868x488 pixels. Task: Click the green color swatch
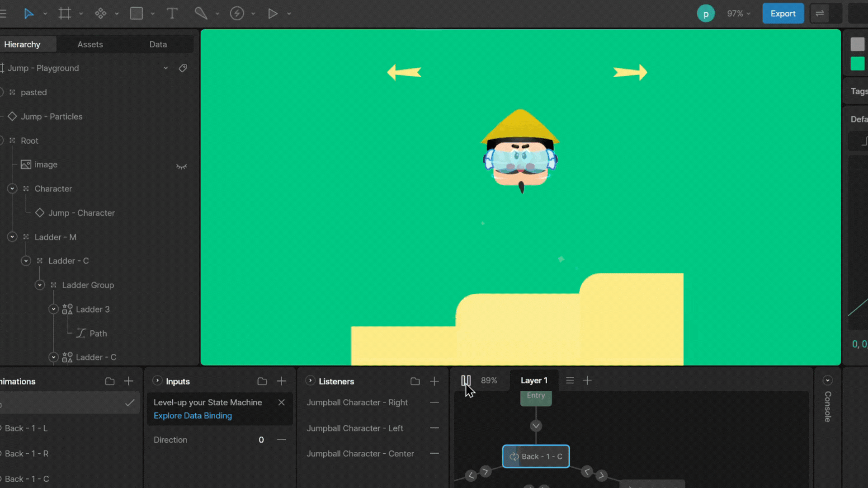click(x=857, y=64)
